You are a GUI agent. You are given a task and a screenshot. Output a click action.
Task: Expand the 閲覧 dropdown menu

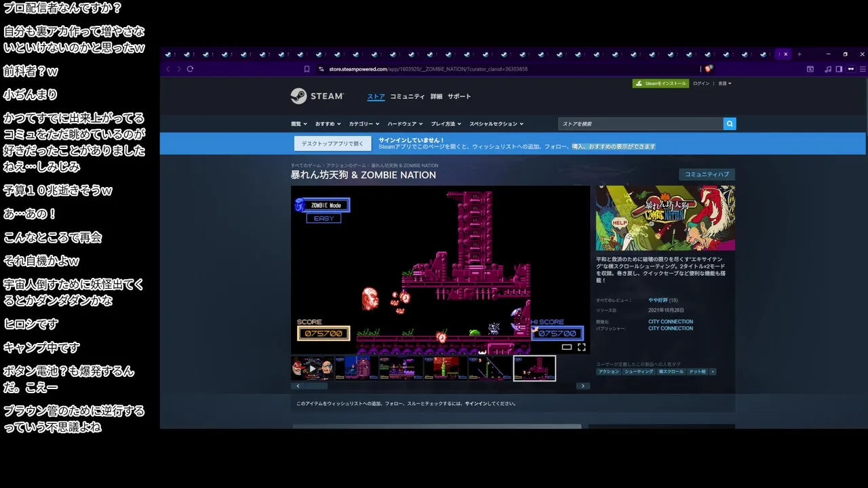coord(299,124)
